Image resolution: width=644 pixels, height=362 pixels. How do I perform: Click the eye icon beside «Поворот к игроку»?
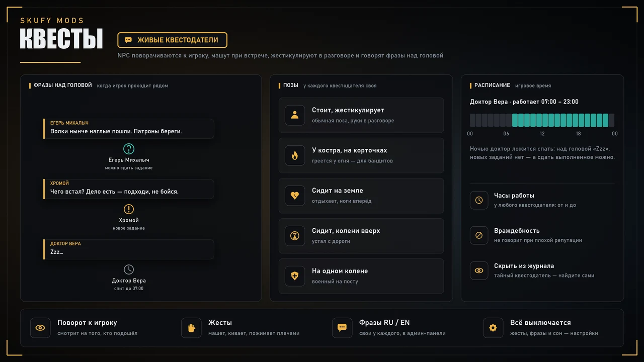[40, 328]
